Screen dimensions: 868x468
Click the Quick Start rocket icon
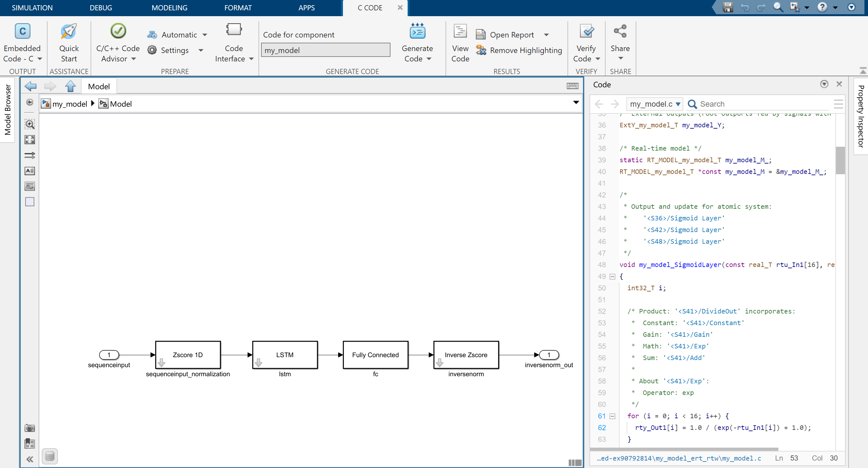[x=69, y=32]
